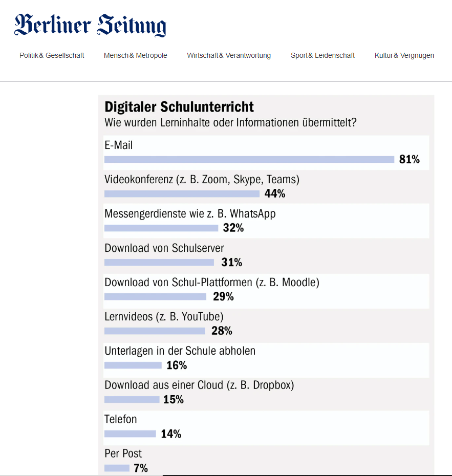Click the Digitaler Schulunterricht chart heading
Screen dimensions: 452x476
tap(179, 107)
